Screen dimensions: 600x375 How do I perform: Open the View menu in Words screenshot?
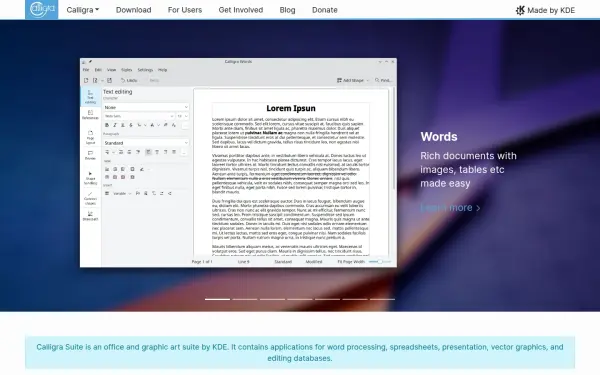[111, 70]
